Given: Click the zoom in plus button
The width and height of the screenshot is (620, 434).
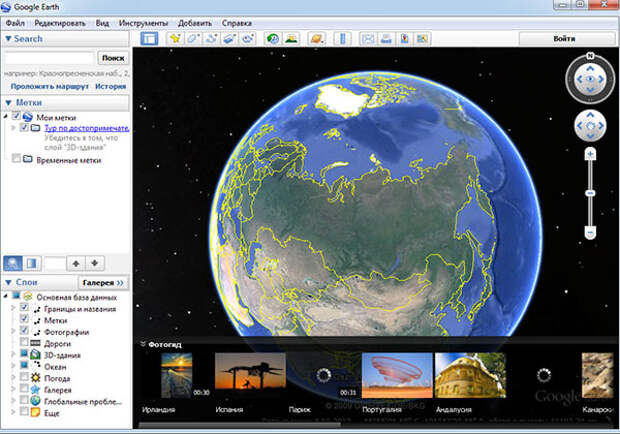Looking at the screenshot, I should point(590,154).
